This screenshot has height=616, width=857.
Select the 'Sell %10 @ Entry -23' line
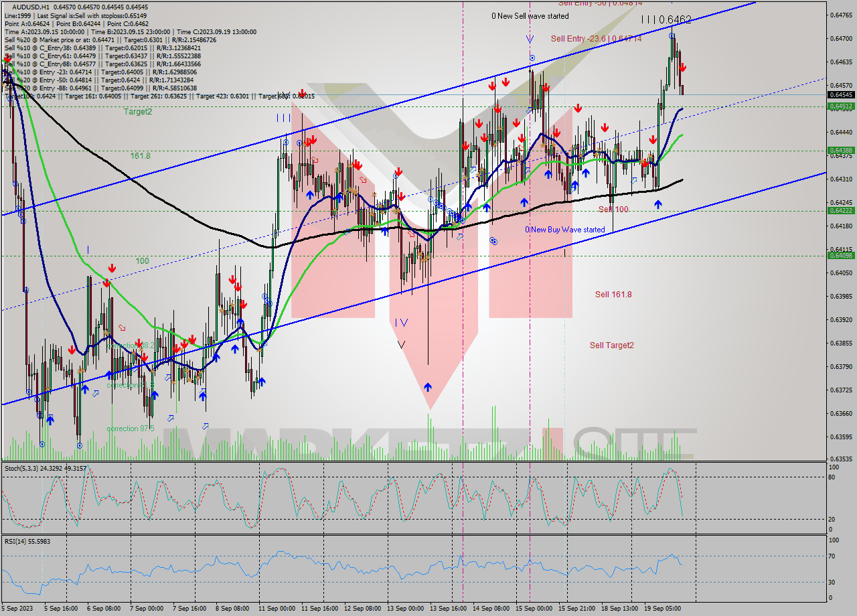[x=100, y=72]
